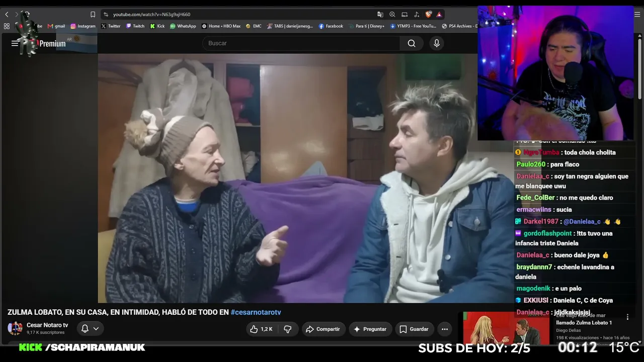Open the Facebook bookmark
This screenshot has height=362, width=644.
click(331, 26)
